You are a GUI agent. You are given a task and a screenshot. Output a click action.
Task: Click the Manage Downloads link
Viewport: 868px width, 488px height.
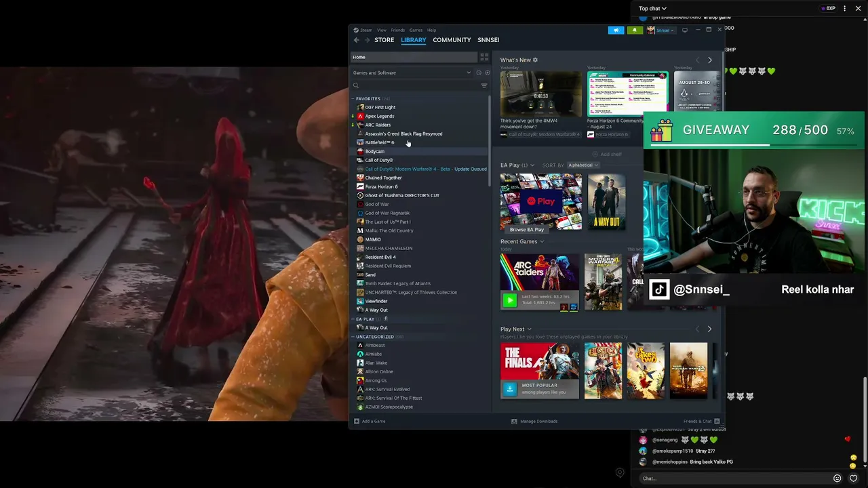(x=538, y=422)
